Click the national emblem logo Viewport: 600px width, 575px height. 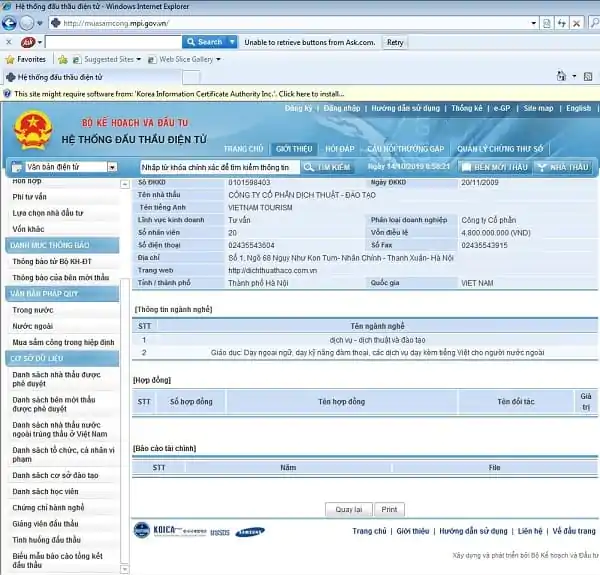(x=33, y=131)
